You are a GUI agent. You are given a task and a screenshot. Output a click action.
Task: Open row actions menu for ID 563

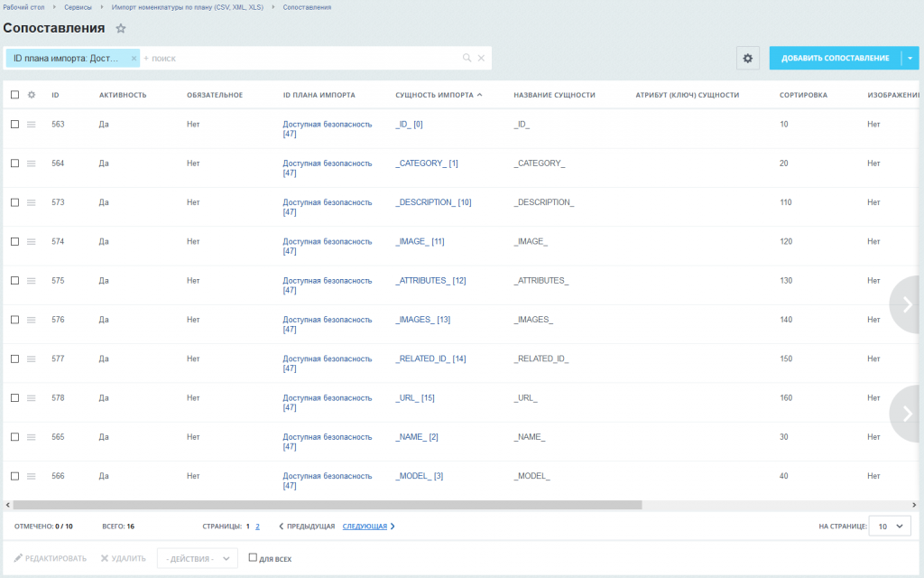coord(32,125)
